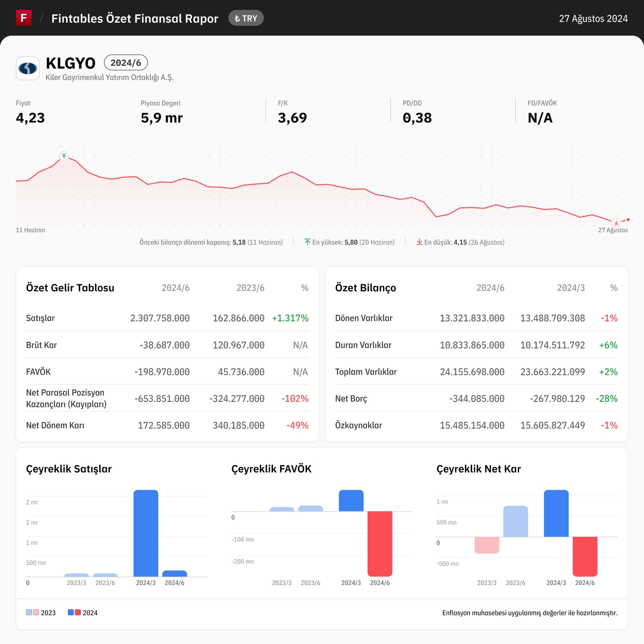The height and width of the screenshot is (644, 644).
Task: Click the pink 2023/3 bar in Net Kar chart
Action: (487, 545)
